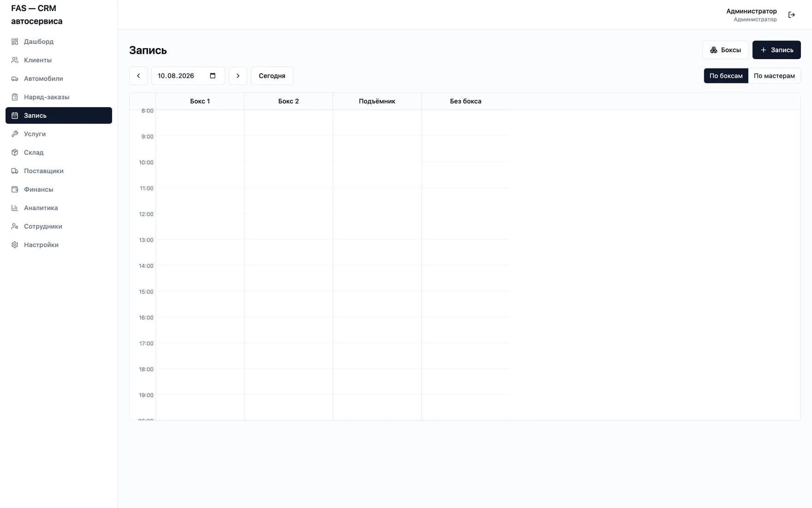Open Сотрудники in the sidebar

coord(59,226)
